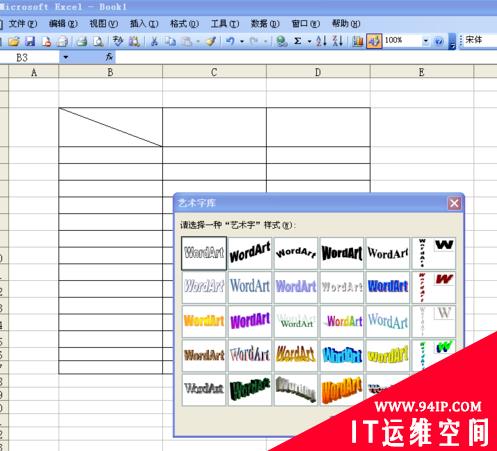Select the blue bold WordArt style thumbnail
This screenshot has height=451, width=497.
click(x=388, y=287)
